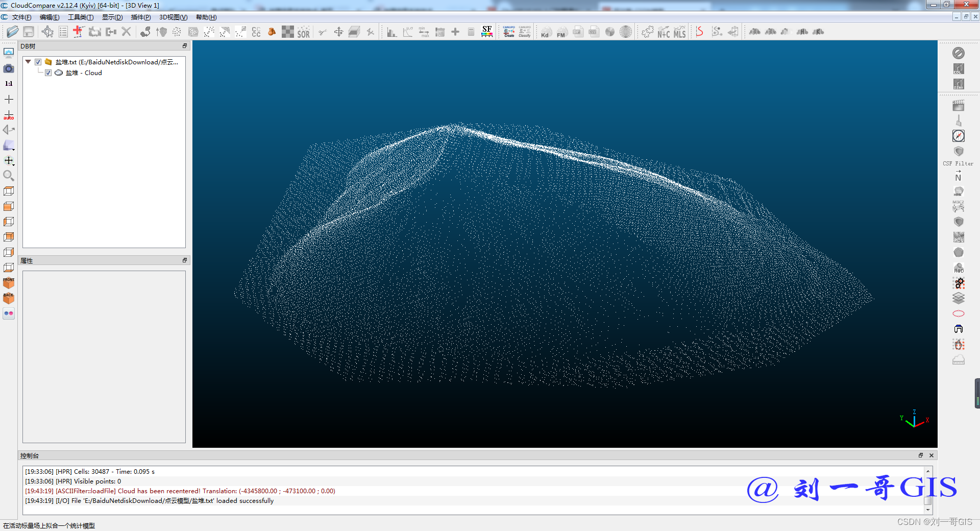Click the animation clapperboard icon
980x531 pixels.
pyautogui.click(x=958, y=106)
